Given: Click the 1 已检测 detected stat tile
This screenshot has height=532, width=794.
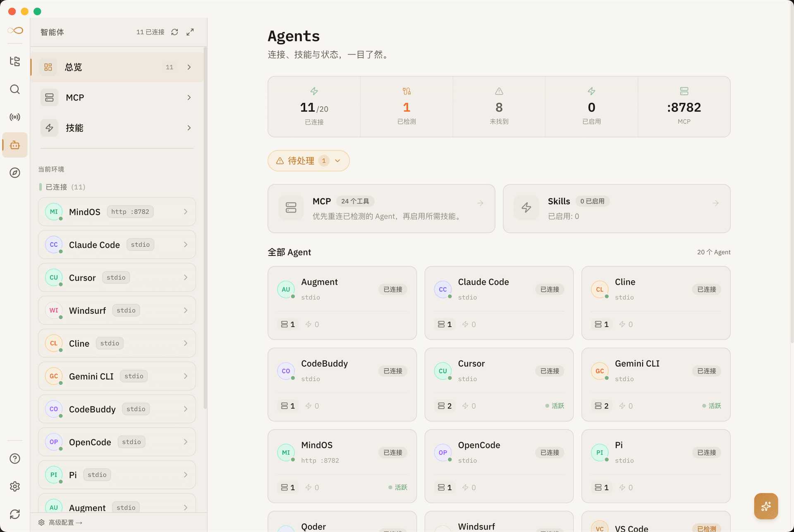Looking at the screenshot, I should tap(407, 107).
